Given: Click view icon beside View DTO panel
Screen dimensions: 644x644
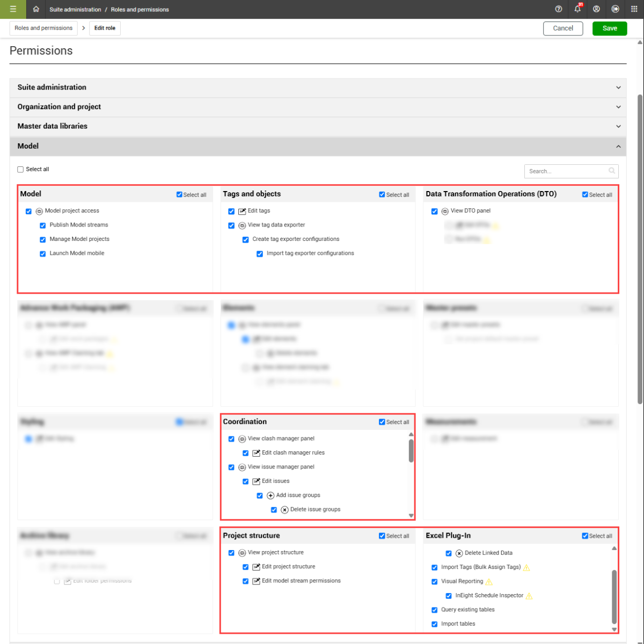Looking at the screenshot, I should click(445, 211).
